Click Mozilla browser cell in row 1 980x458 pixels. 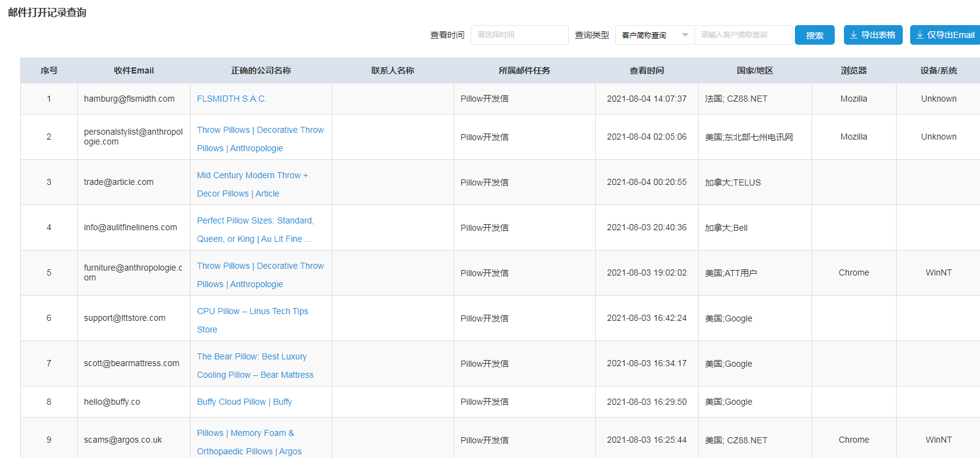[x=854, y=99]
